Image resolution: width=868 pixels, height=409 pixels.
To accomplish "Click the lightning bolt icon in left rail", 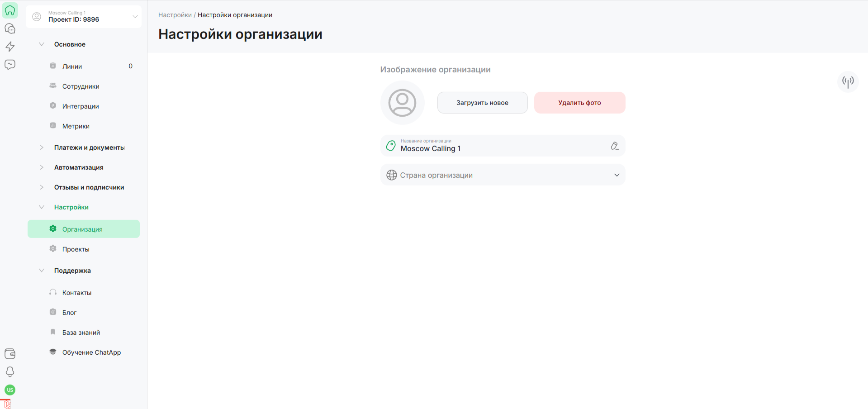I will [10, 47].
